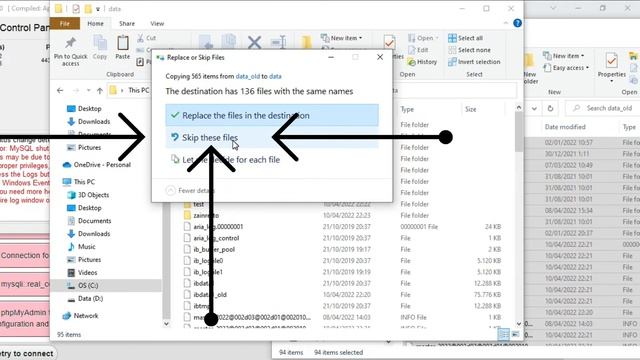This screenshot has width=640, height=360.
Task: Refresh the data_old window
Action: 550,109
